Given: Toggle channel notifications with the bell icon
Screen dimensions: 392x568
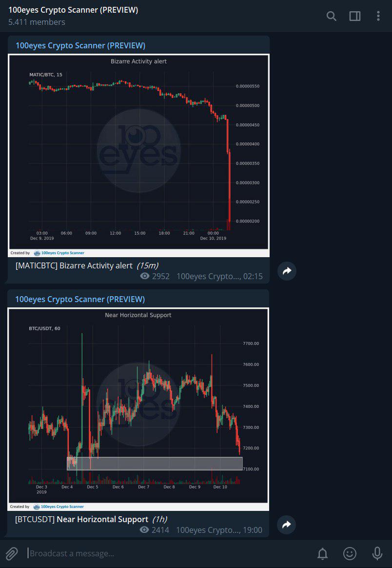Looking at the screenshot, I should point(322,553).
